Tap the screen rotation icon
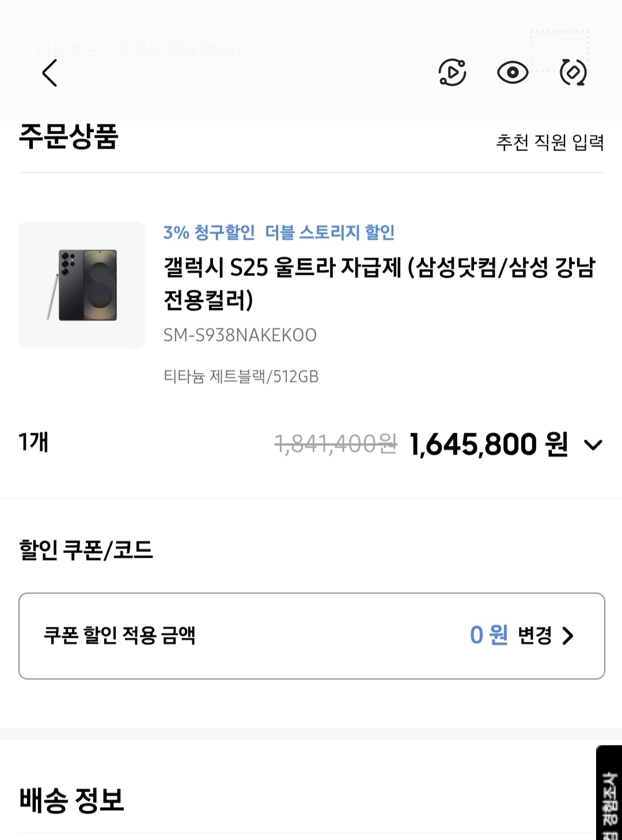Image resolution: width=622 pixels, height=840 pixels. pos(573,73)
